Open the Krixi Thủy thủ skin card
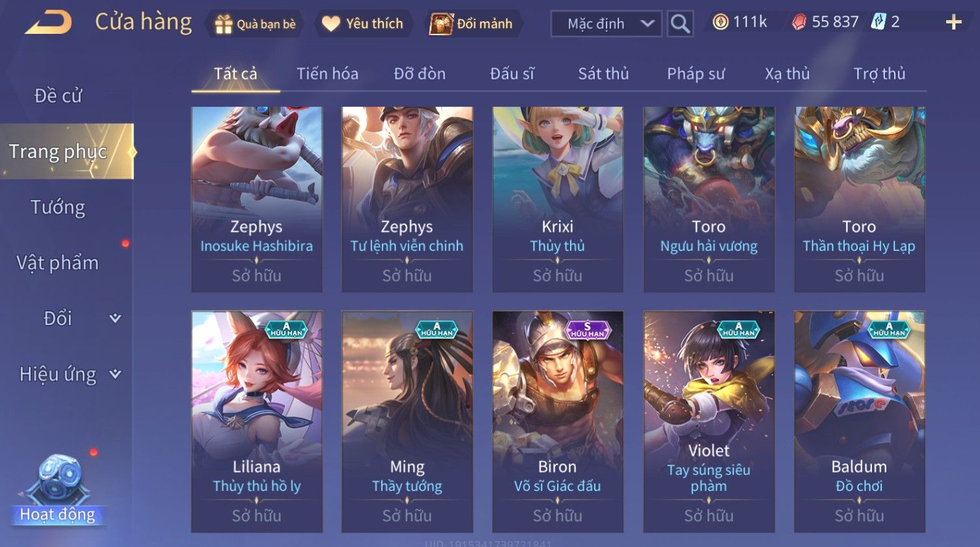The height and width of the screenshot is (547, 980). pos(558,199)
